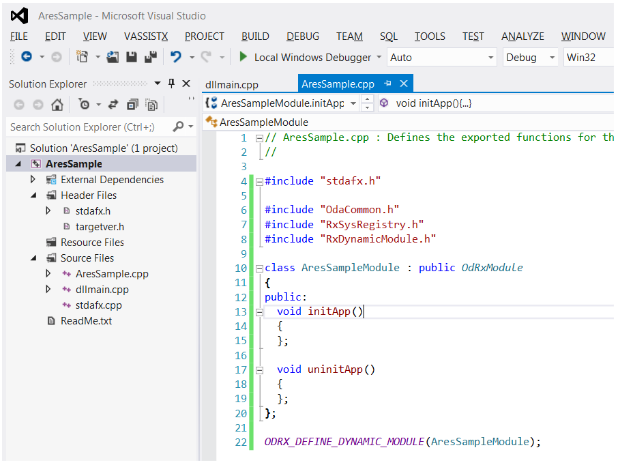This screenshot has width=618, height=465.
Task: Open the Debug configuration dropdown
Action: 530,58
